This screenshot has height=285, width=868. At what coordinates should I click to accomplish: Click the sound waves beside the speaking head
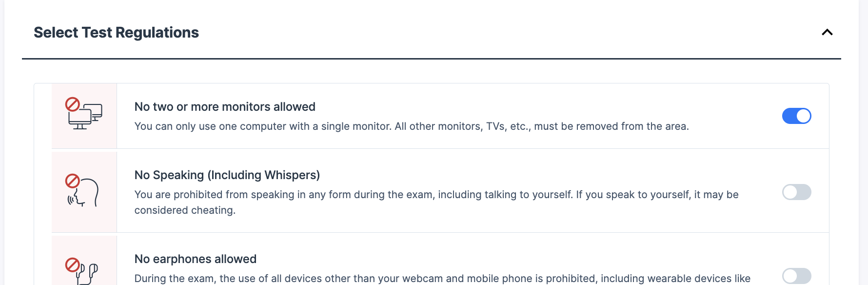point(72,199)
